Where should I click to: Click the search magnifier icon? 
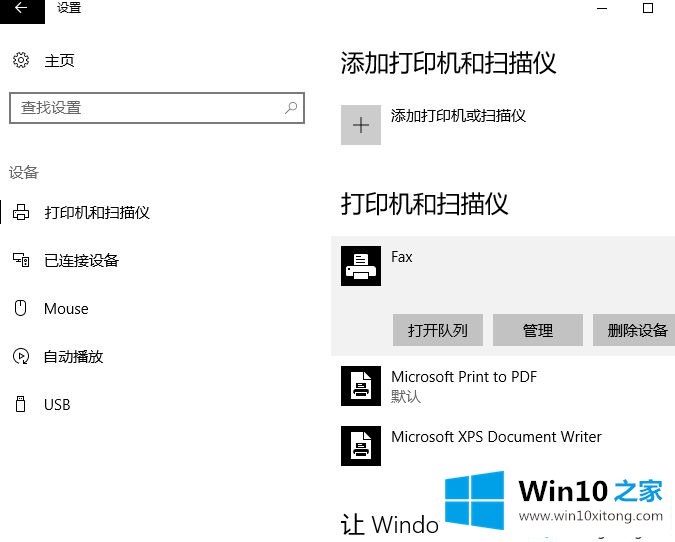click(291, 108)
